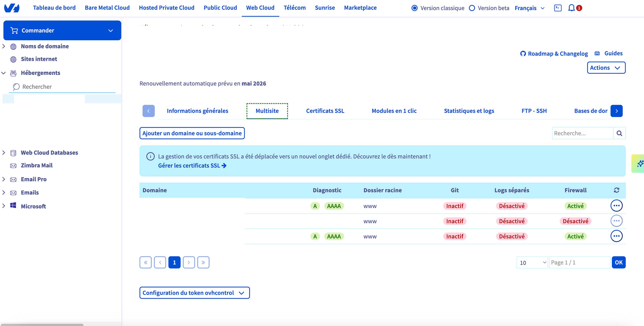Open the Web Cloud menu section
Viewport: 644px width, 326px height.
tap(260, 8)
